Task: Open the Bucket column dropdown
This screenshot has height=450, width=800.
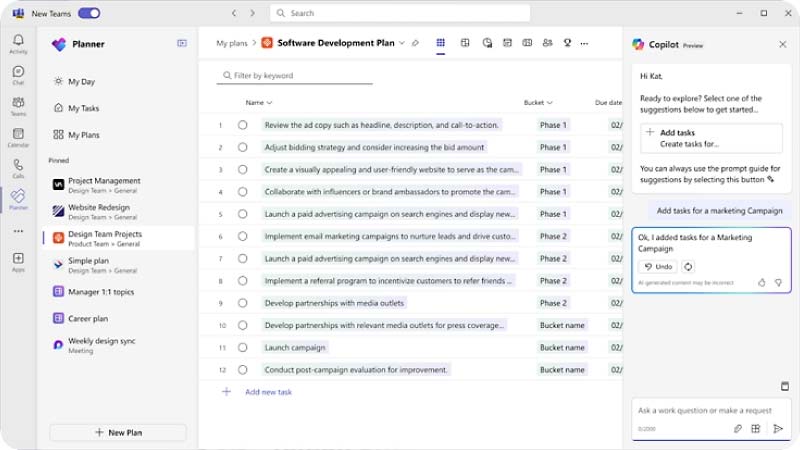Action: coord(538,103)
